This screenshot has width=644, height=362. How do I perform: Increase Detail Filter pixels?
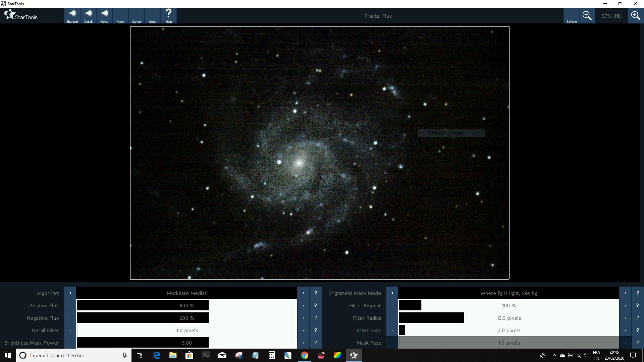(304, 330)
